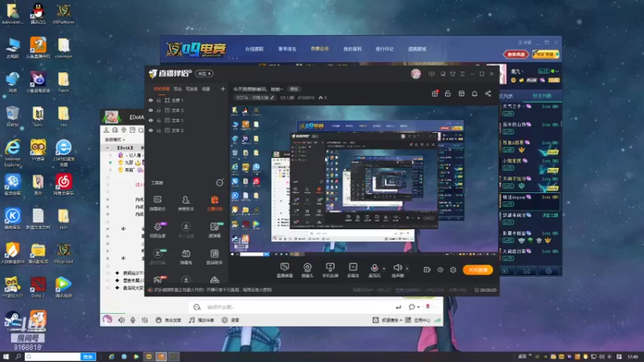Add 摄像头 camera source

pos(308,270)
